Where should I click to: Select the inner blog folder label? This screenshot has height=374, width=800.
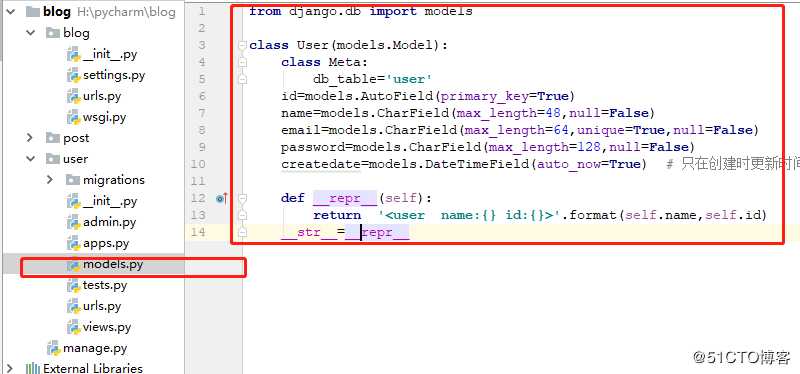coord(77,33)
